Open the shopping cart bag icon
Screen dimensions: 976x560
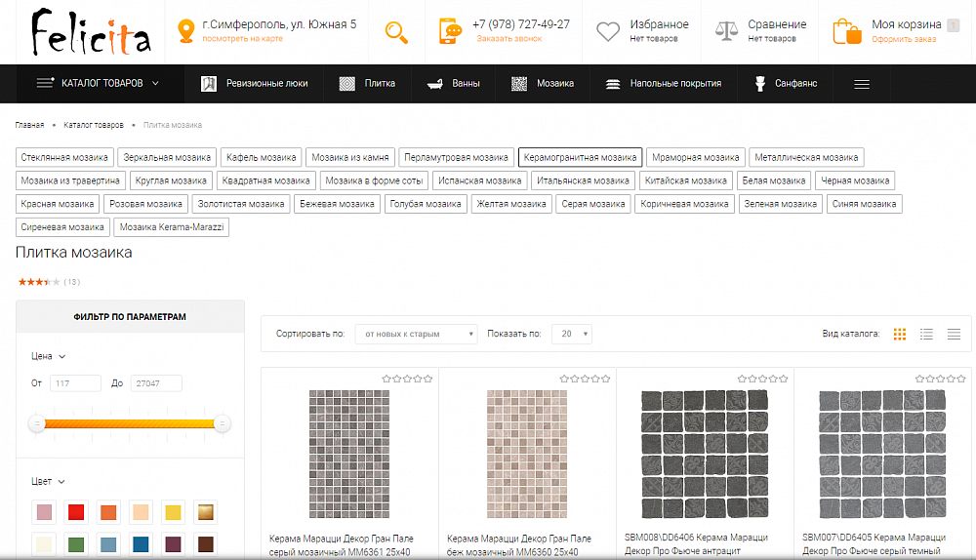[x=846, y=31]
